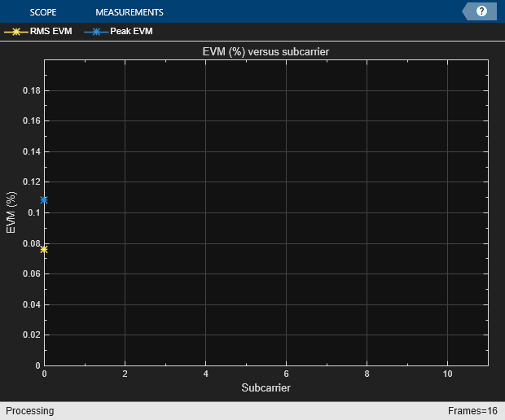The height and width of the screenshot is (420, 505).
Task: Click x-axis tick label 10
Action: [x=447, y=374]
